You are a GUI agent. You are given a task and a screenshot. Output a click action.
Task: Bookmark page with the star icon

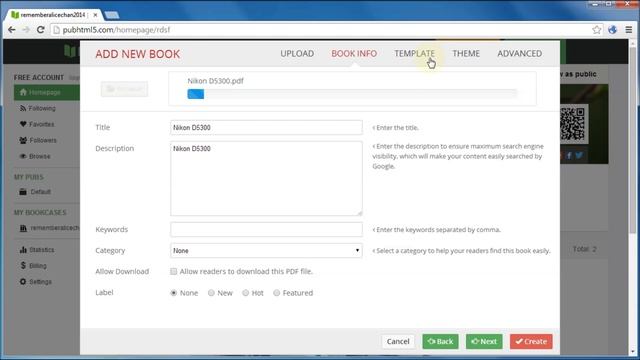point(597,29)
